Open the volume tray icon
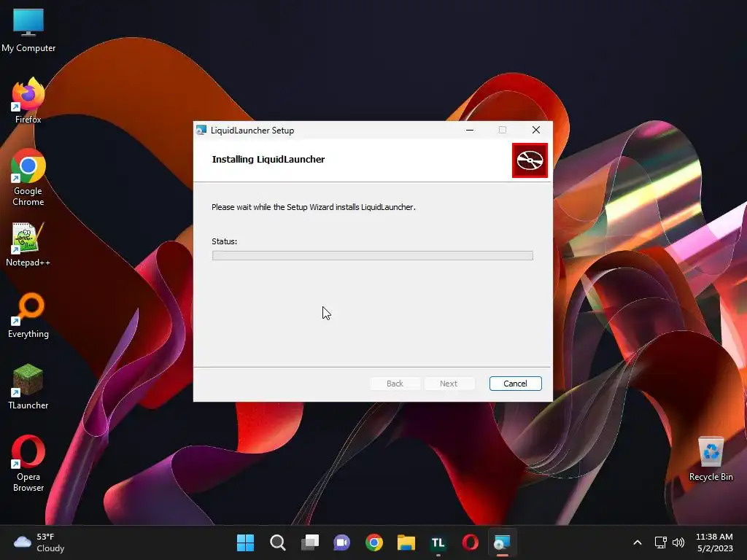Screen dimensions: 747x560 (678, 542)
